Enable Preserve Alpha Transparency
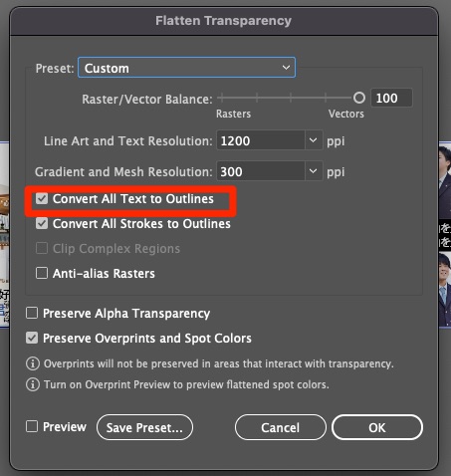 pyautogui.click(x=32, y=313)
